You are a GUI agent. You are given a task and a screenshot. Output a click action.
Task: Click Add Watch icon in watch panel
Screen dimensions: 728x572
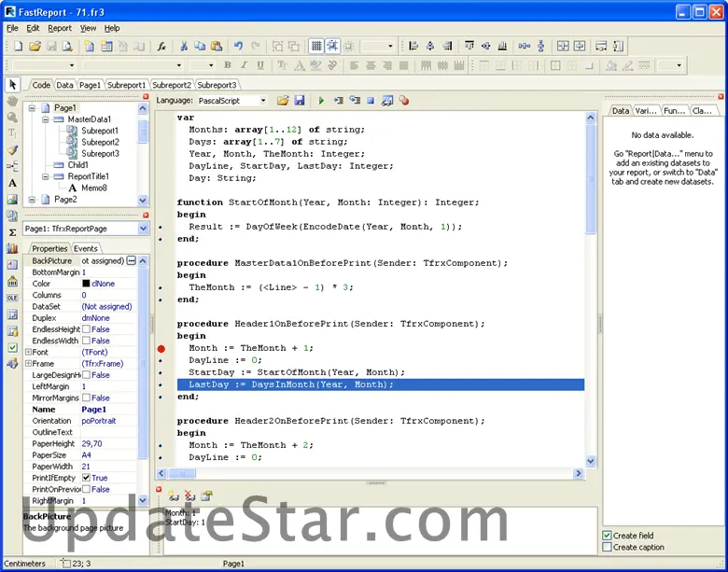[x=175, y=496]
